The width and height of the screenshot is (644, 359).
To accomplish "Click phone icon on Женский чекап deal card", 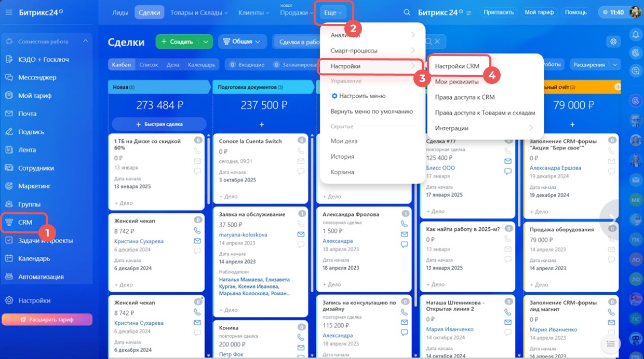I will pos(197,231).
